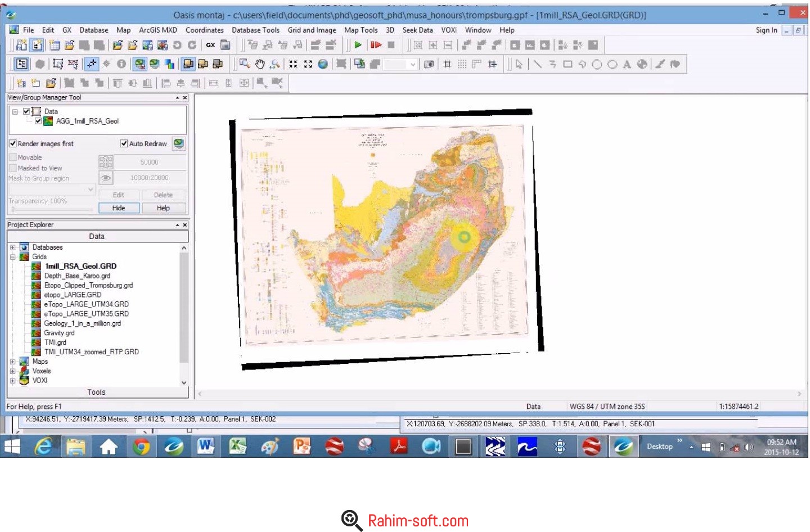810x532 pixels.
Task: Open Google Chrome from taskbar
Action: [x=141, y=447]
